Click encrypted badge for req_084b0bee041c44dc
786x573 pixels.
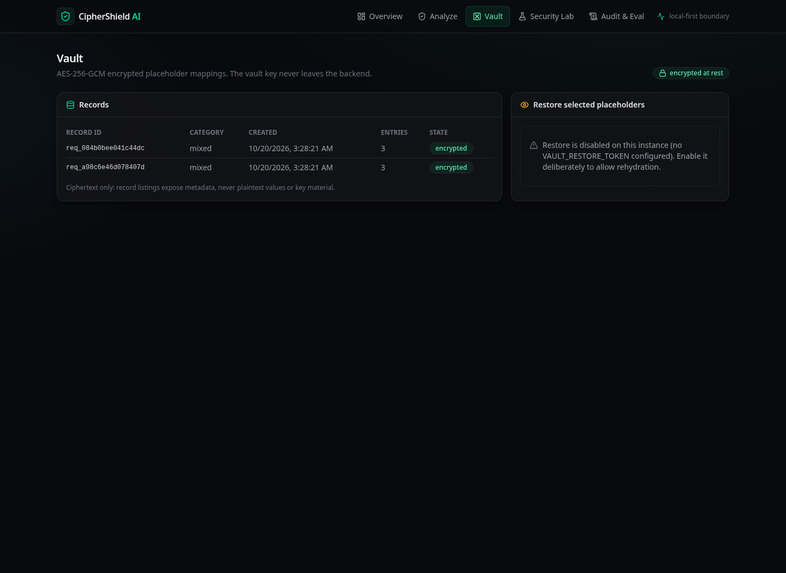[451, 148]
